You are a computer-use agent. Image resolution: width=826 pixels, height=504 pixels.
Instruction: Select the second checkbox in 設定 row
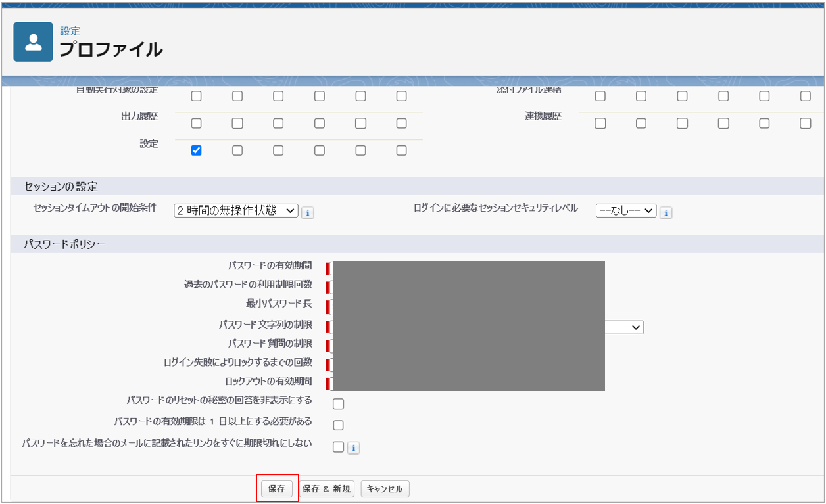[237, 150]
